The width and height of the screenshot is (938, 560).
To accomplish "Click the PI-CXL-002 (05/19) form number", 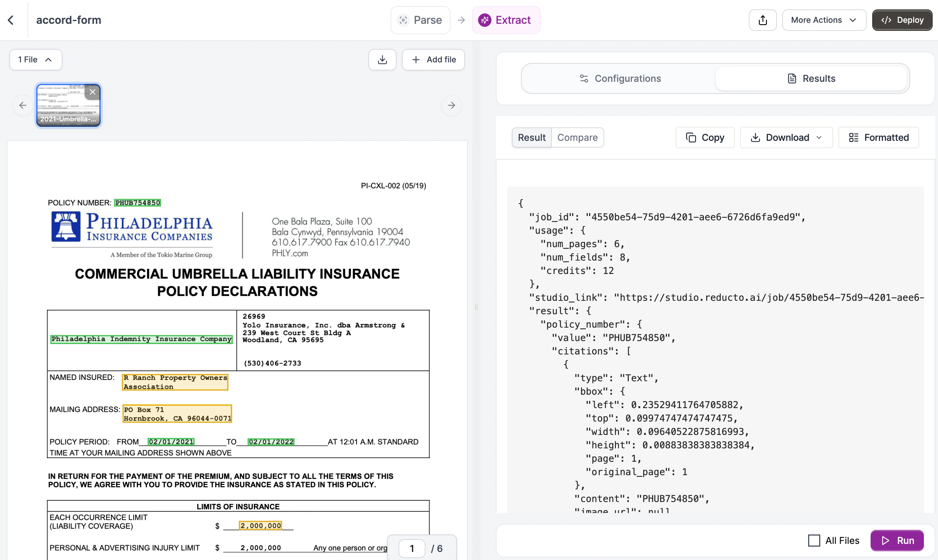I will (393, 186).
